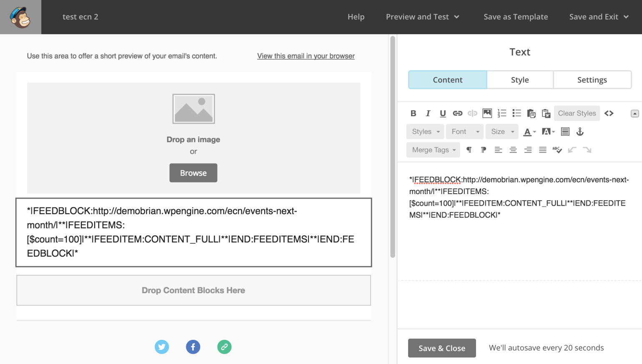Click the block justify box icon
The width and height of the screenshot is (642, 364).
[x=565, y=132]
